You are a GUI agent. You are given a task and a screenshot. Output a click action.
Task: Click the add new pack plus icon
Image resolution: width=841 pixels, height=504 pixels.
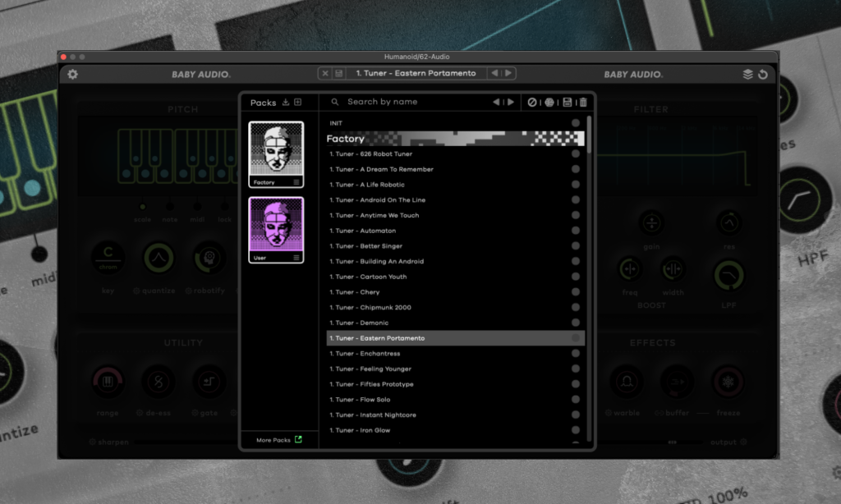click(298, 103)
